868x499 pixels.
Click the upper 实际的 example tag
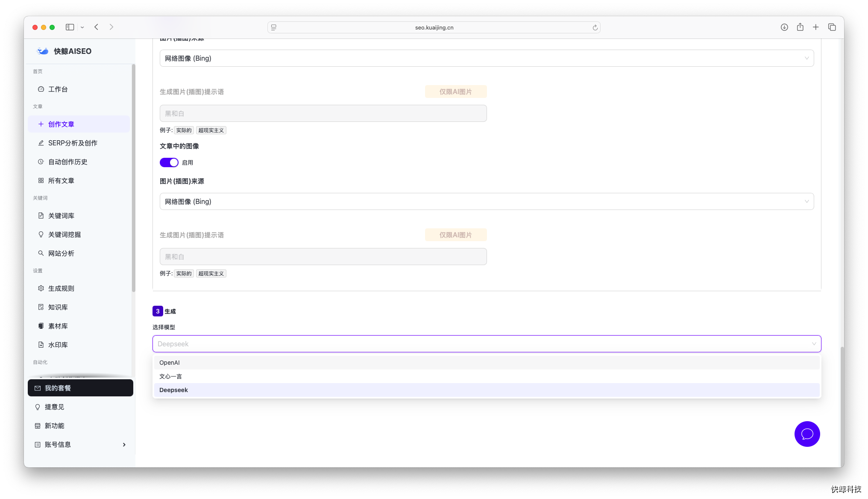coord(184,130)
